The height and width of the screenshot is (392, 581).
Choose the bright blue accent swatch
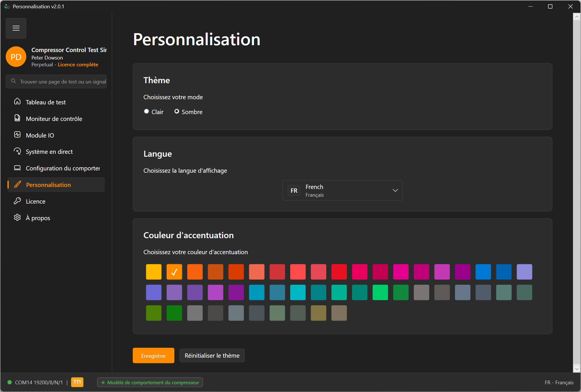coord(483,272)
